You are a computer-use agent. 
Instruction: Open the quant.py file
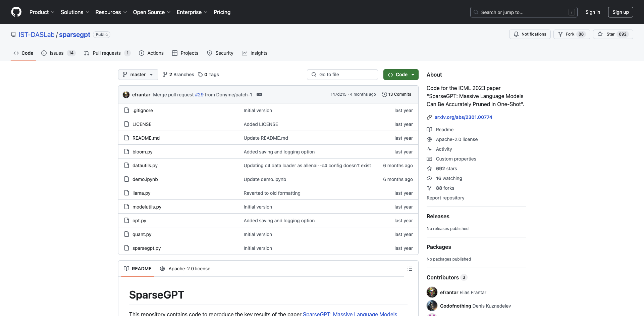pos(142,234)
